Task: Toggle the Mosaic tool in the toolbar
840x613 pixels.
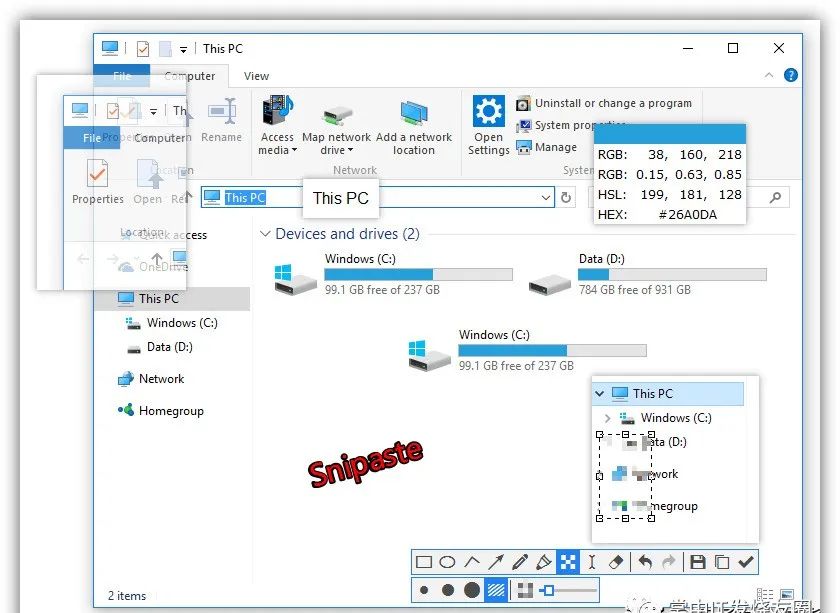Action: (568, 562)
